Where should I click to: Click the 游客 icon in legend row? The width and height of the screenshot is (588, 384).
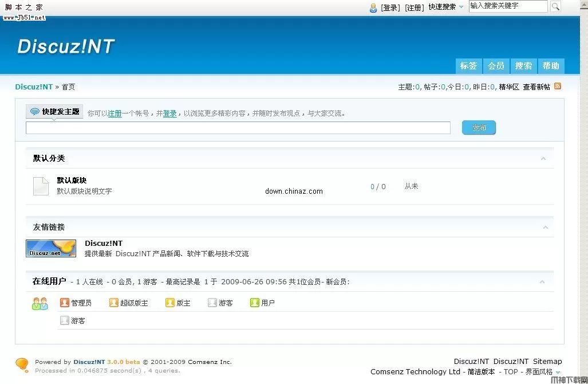coord(212,303)
